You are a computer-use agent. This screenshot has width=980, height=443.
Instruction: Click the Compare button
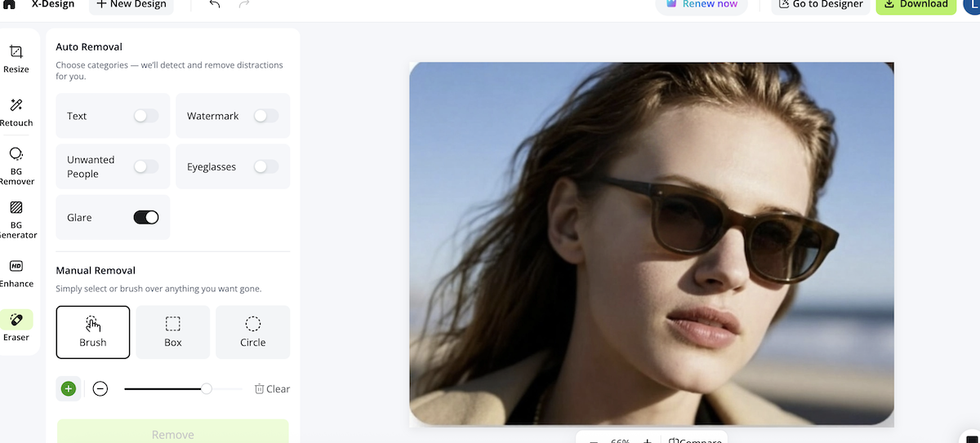tap(695, 441)
